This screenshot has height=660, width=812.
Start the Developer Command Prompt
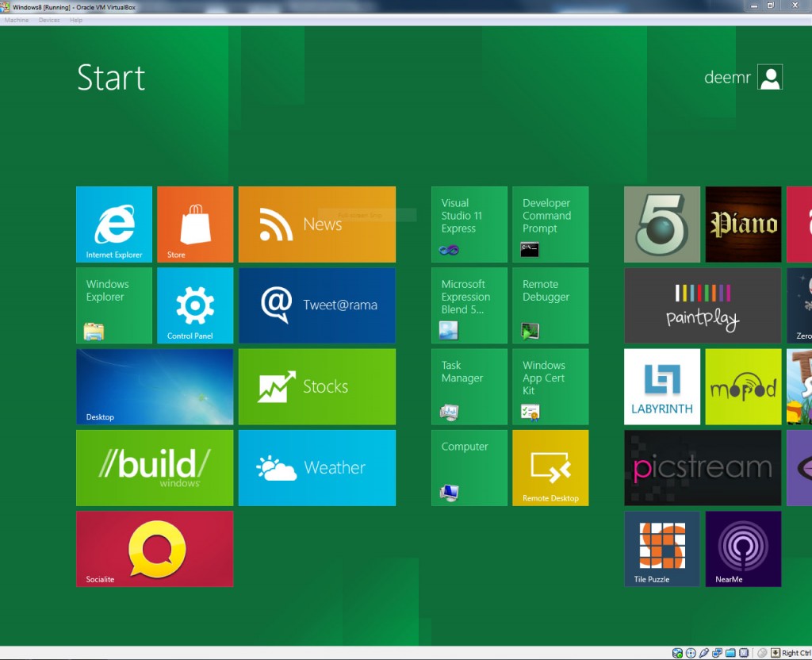tap(550, 224)
